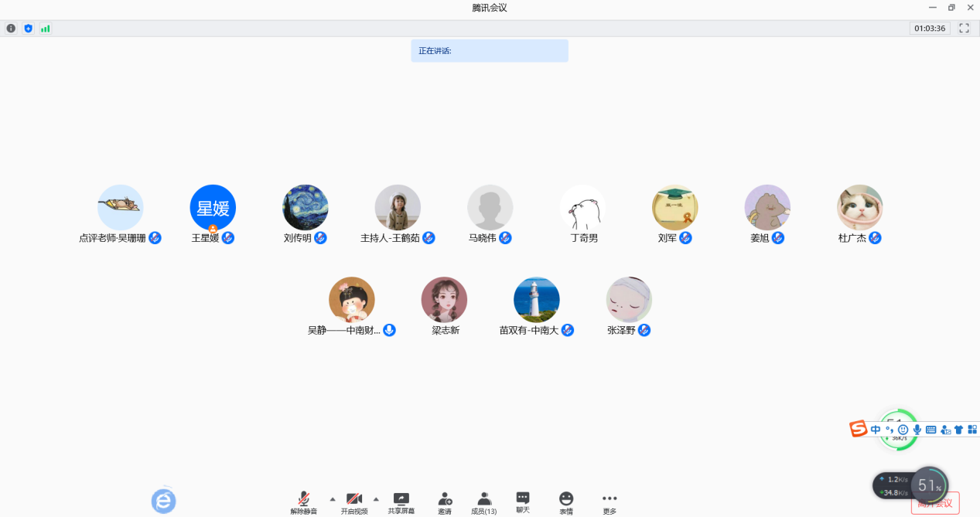Open the 共享屏幕 screen share tool
Image resolution: width=980 pixels, height=517 pixels.
tap(401, 502)
